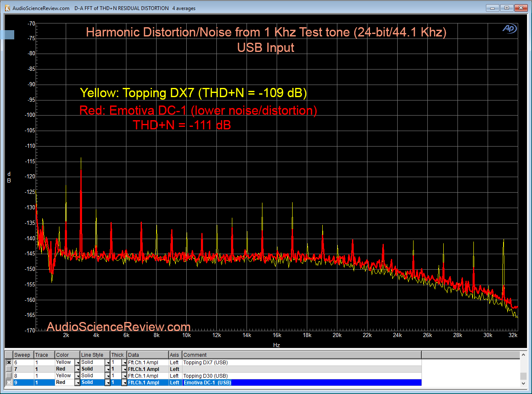Open Thick dropdown for sweep 9
The image size is (532, 394).
124,383
